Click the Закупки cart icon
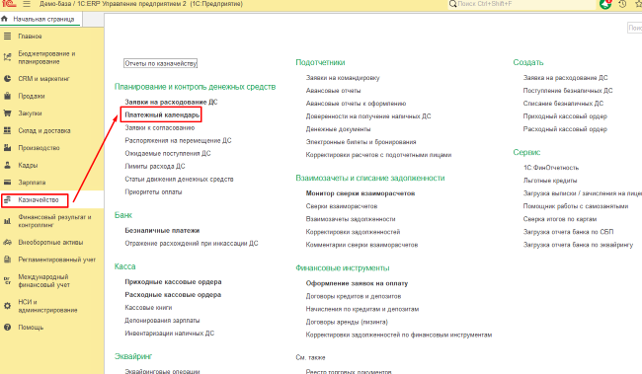The image size is (642, 374). [7, 113]
